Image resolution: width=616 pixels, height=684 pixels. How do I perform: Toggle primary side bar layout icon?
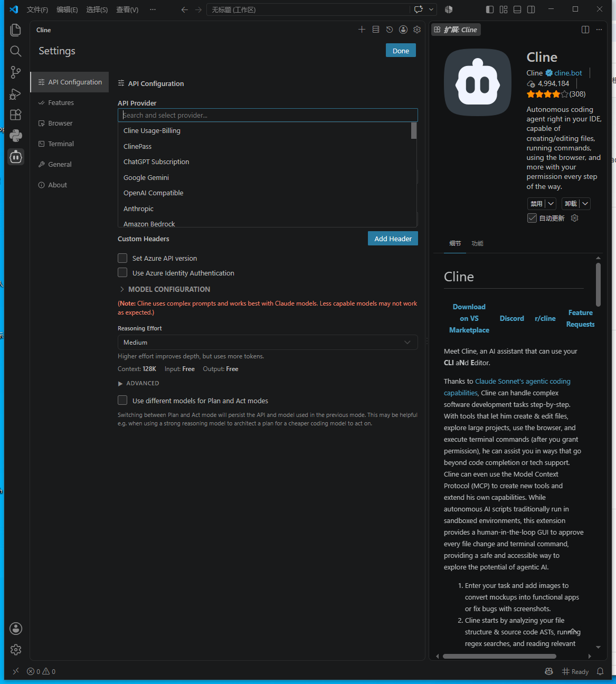coord(490,9)
